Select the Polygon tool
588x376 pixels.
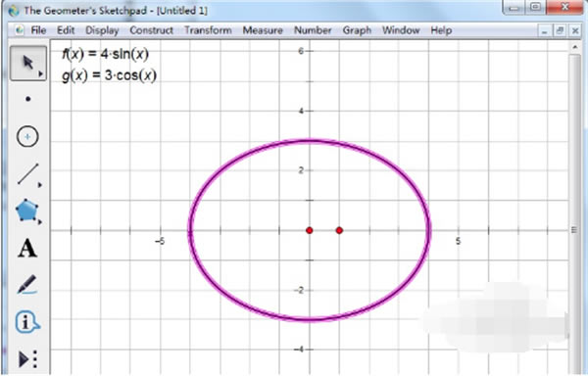(x=27, y=211)
